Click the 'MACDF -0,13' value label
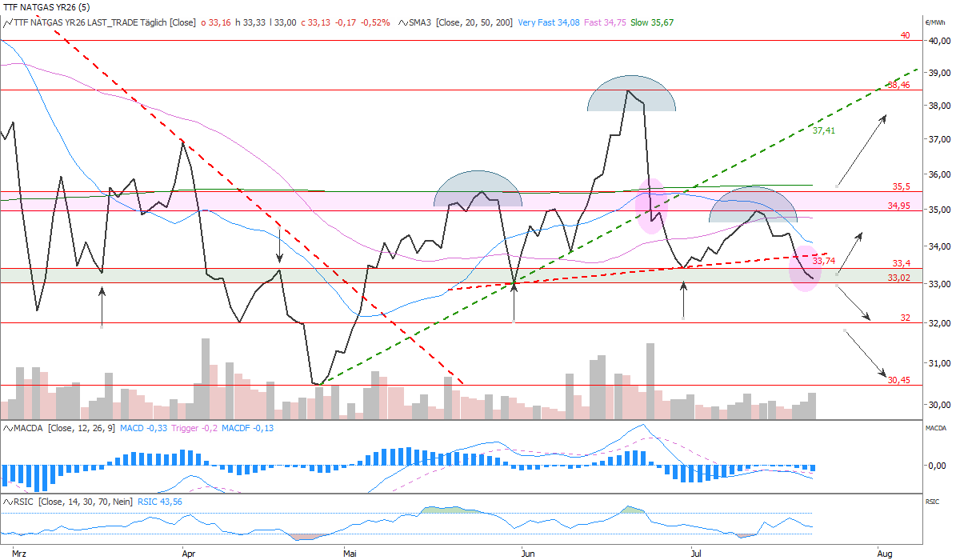Viewport: 960px width, 560px height. [248, 429]
